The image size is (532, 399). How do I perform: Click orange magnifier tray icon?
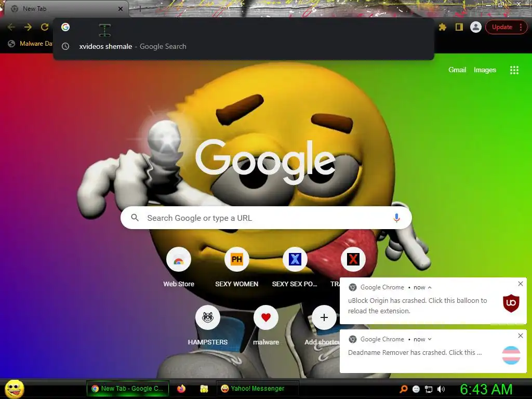[403, 389]
